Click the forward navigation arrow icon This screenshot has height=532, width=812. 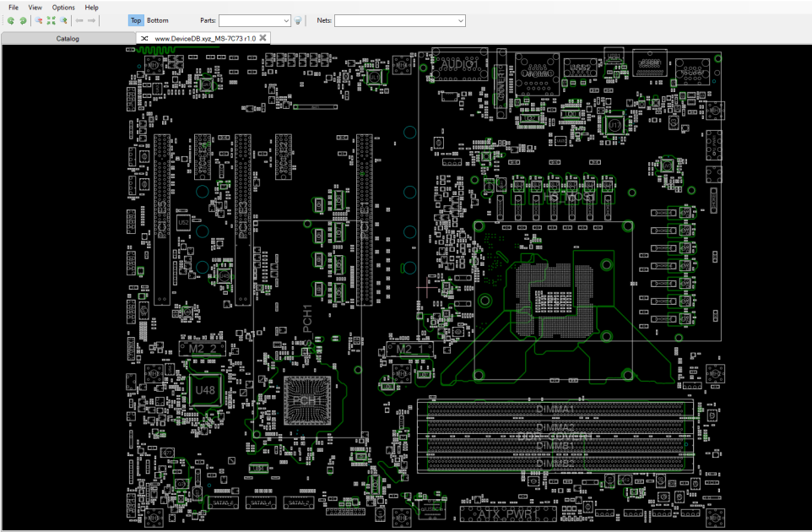92,21
